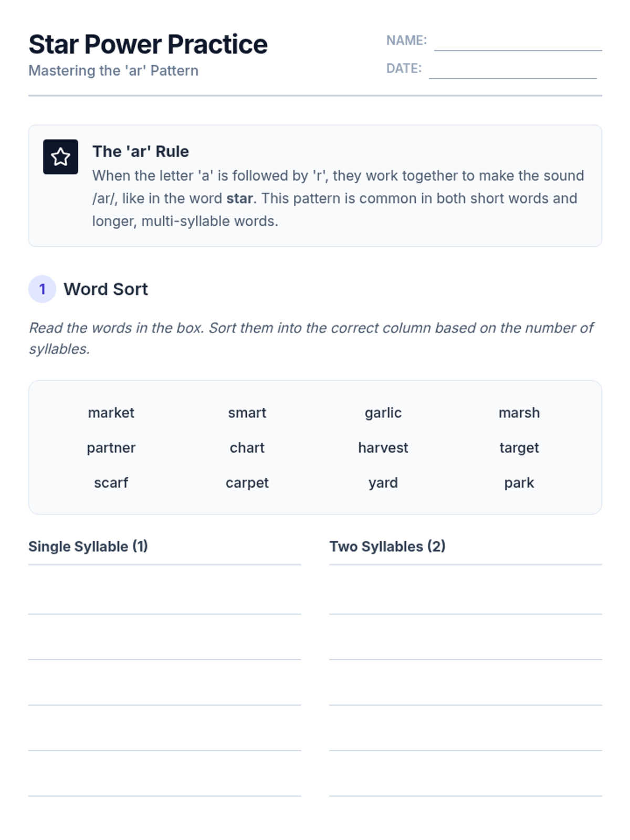
Task: Click the word 'harvest'
Action: click(383, 448)
